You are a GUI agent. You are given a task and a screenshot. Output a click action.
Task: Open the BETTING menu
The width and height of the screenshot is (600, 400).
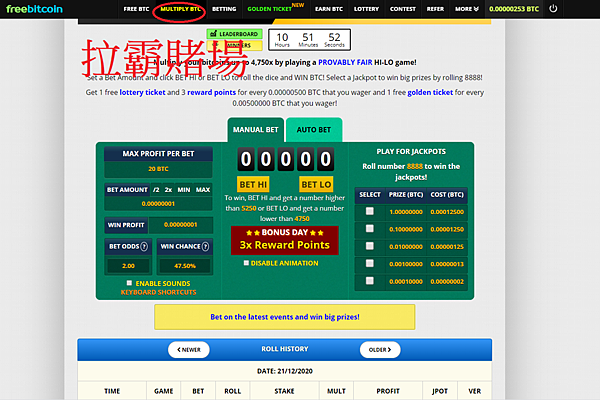tap(224, 9)
